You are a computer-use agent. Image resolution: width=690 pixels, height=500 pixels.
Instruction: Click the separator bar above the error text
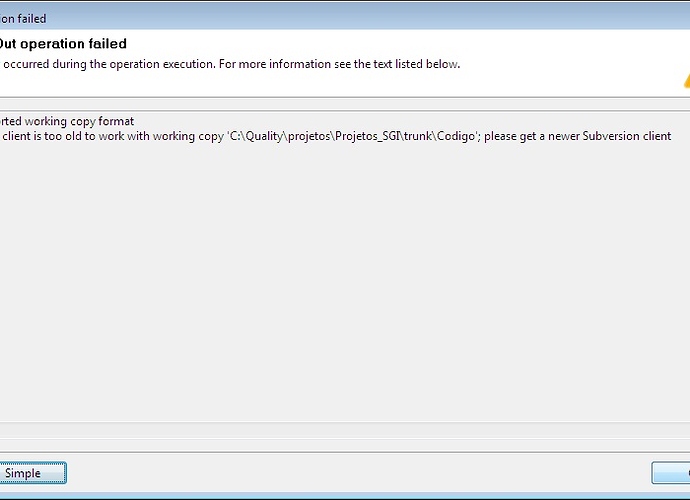(345, 104)
